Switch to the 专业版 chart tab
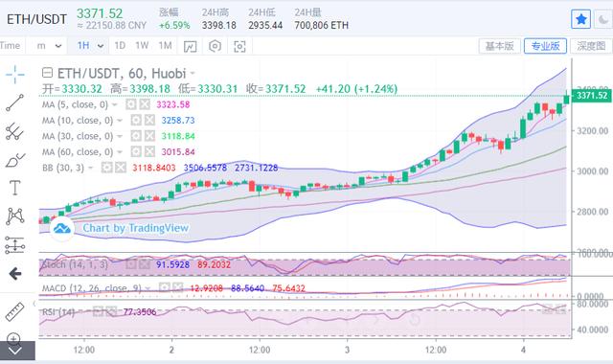Screen dimensions: 613x364 (x=545, y=46)
